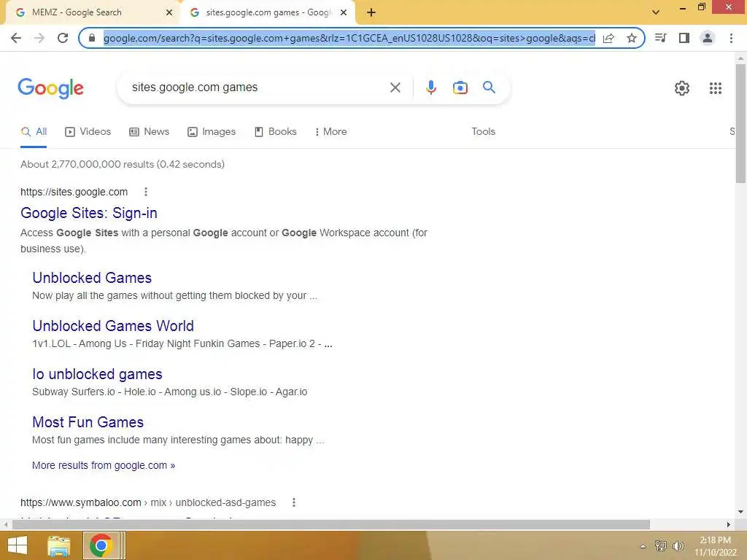Screen dimensions: 747x560
Task: Open the Chrome profile avatar
Action: tap(708, 38)
